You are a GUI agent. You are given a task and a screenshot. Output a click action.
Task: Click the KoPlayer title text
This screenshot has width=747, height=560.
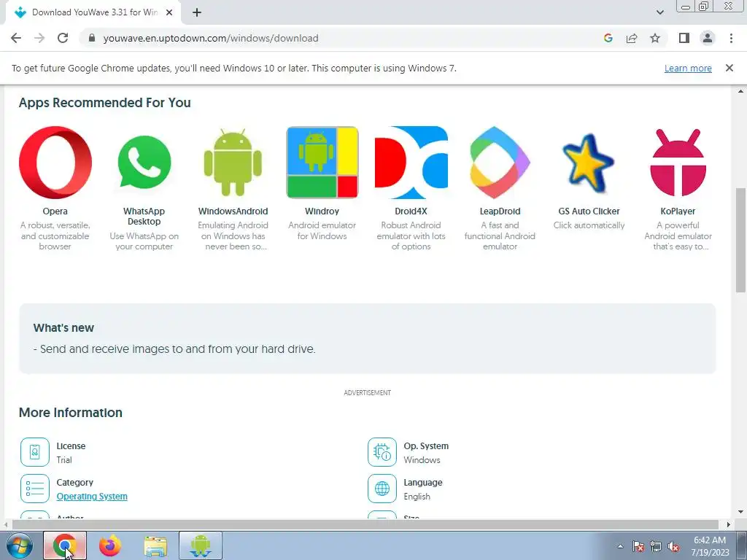coord(678,211)
